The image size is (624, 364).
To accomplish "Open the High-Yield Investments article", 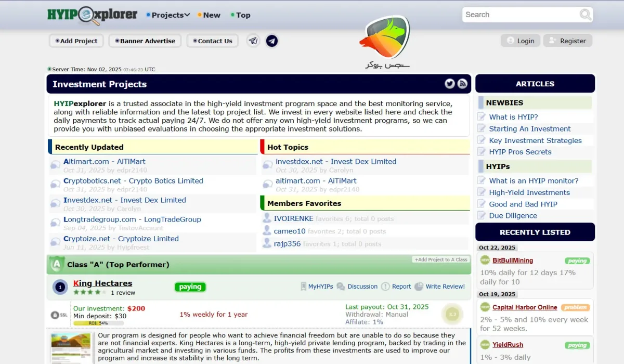I will coord(529,192).
